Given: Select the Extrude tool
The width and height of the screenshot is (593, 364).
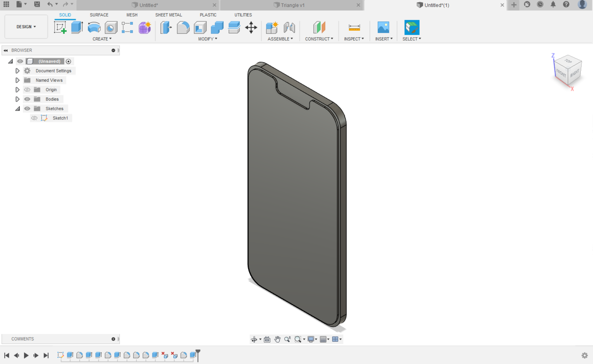Looking at the screenshot, I should [x=77, y=28].
